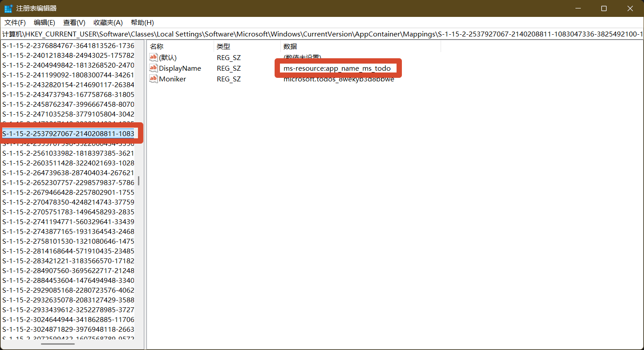Open the 文件(F) menu

[15, 23]
